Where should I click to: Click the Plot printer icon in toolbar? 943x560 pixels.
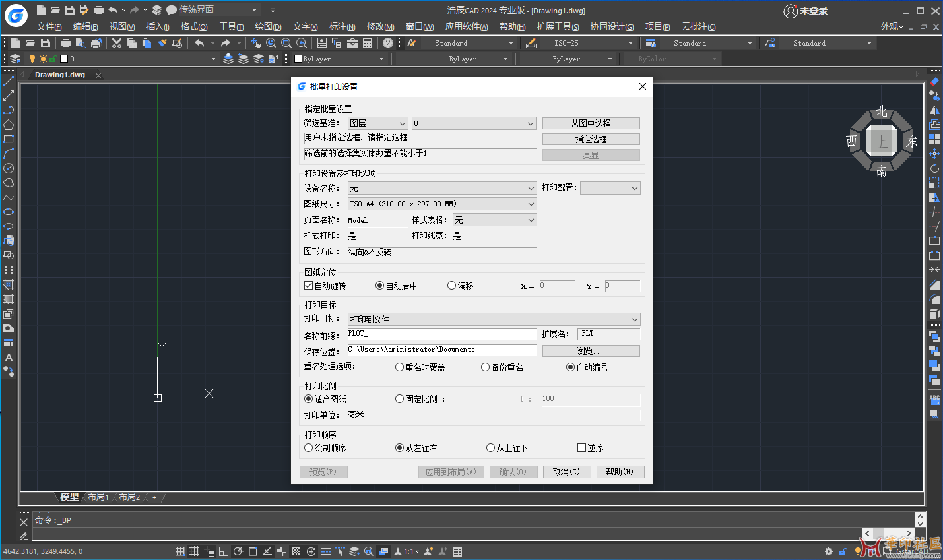point(65,43)
